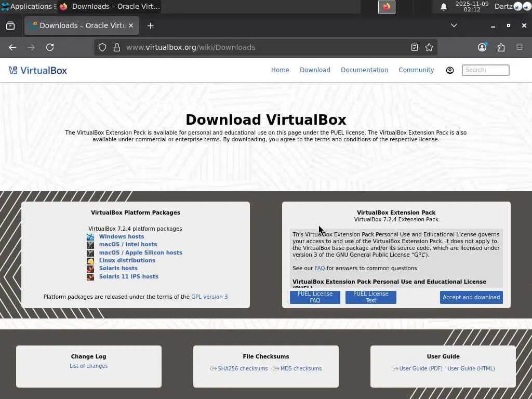Open the Applications menu in the panel

[29, 6]
